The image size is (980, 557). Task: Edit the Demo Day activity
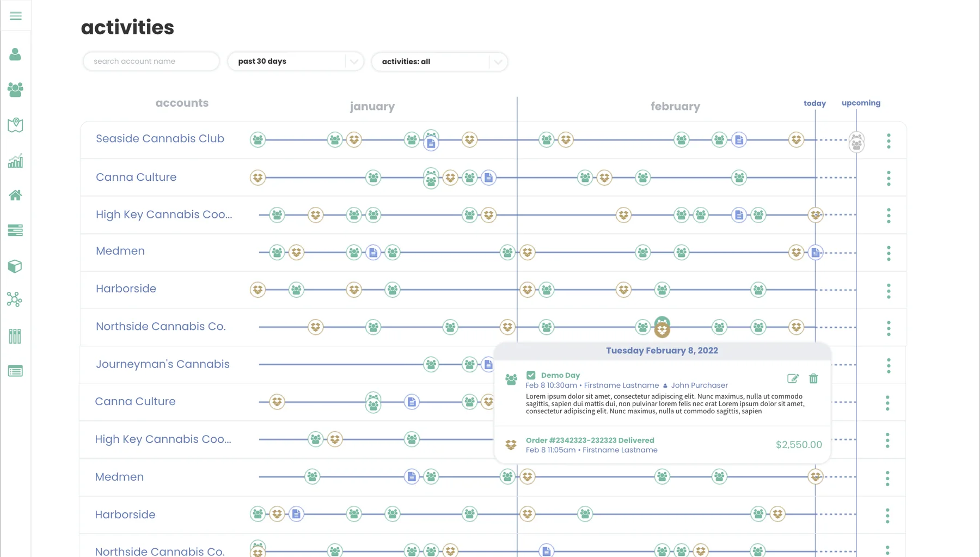click(x=793, y=378)
